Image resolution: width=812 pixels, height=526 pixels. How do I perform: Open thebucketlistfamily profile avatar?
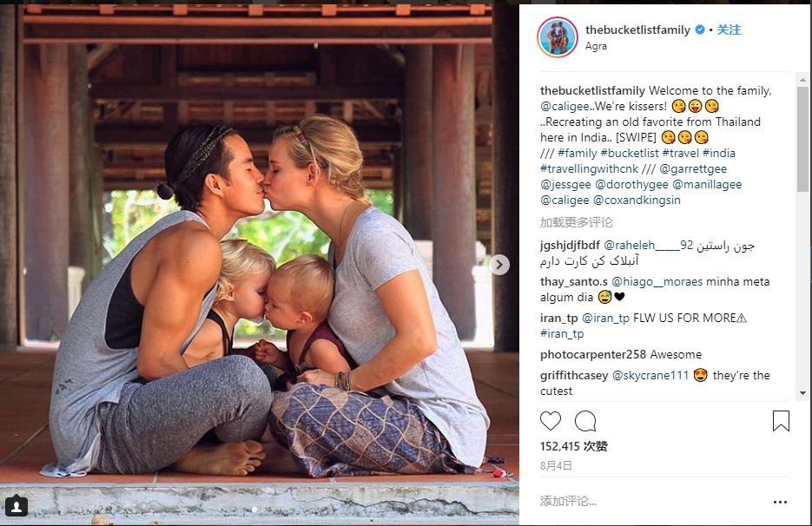558,37
